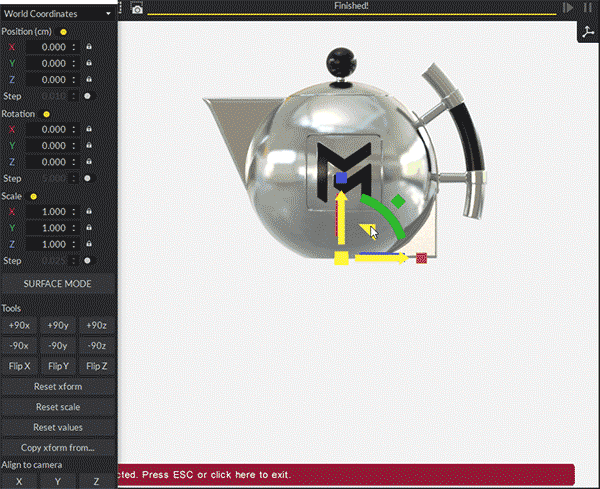
Task: Toggle the Rotation Step switch
Action: click(88, 178)
